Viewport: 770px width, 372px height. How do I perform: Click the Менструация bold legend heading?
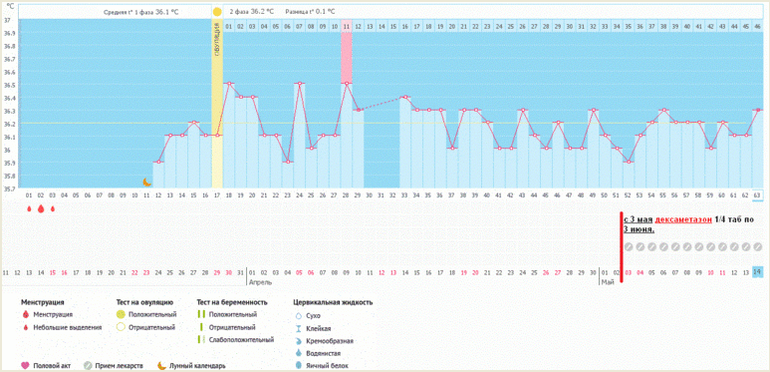pos(43,302)
